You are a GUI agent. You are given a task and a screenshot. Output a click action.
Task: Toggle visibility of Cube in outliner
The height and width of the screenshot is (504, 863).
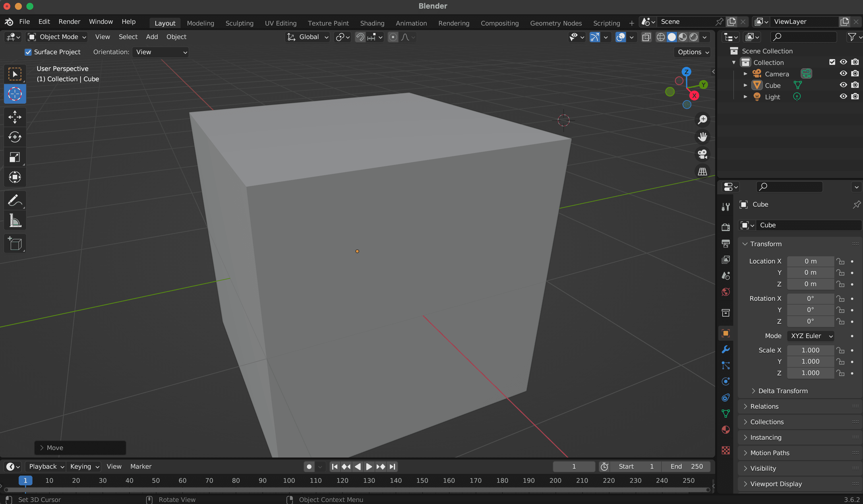pyautogui.click(x=844, y=85)
